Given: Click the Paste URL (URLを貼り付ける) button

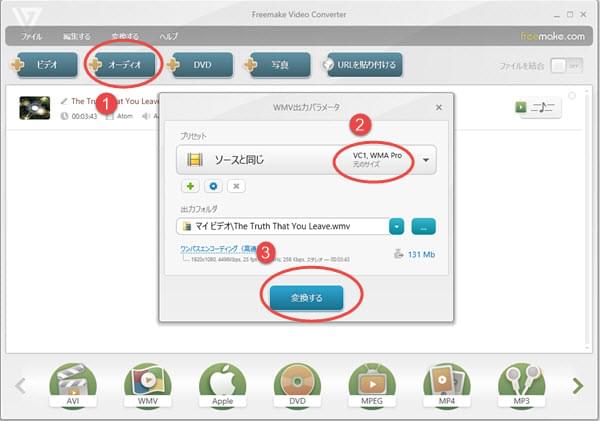Looking at the screenshot, I should tap(362, 65).
